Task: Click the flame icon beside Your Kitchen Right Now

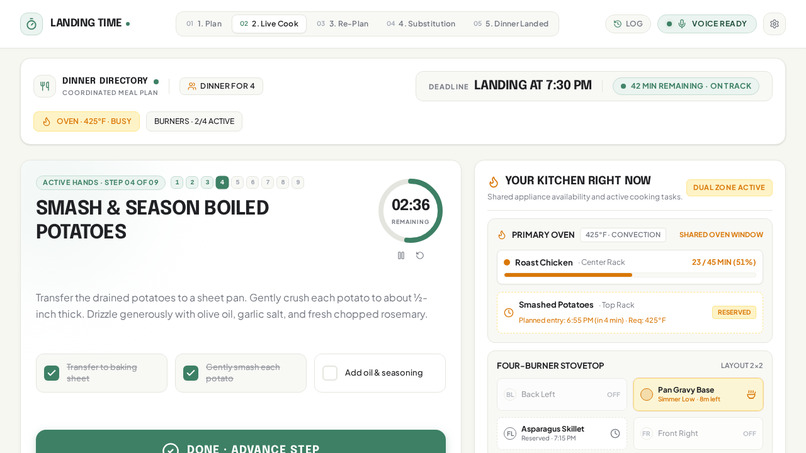Action: pos(493,182)
